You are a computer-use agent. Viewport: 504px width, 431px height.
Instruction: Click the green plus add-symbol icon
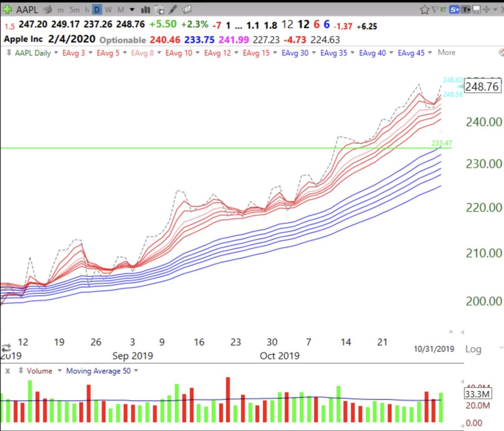[x=7, y=10]
